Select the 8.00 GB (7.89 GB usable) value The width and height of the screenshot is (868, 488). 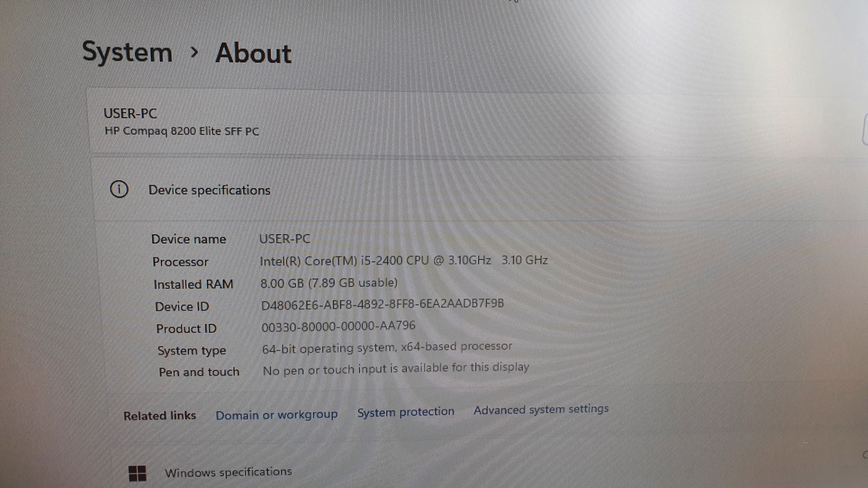pos(329,283)
